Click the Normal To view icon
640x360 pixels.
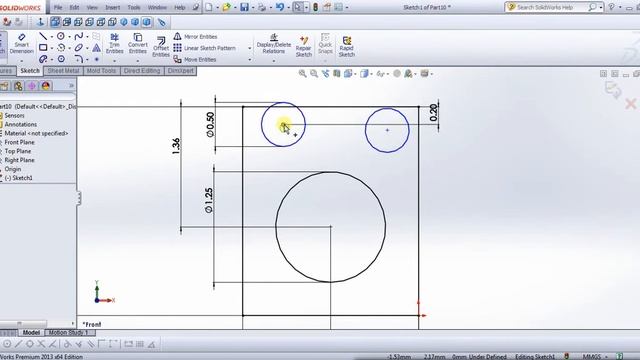click(x=40, y=22)
